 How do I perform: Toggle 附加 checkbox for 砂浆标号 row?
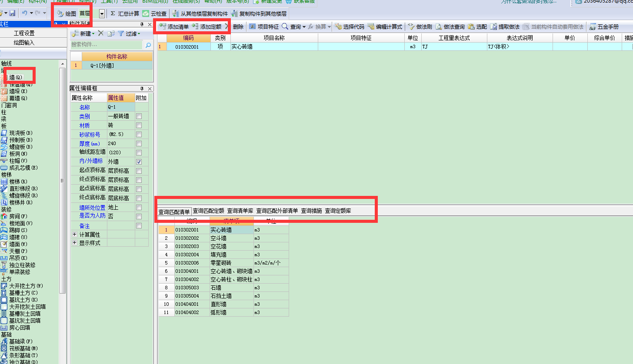(x=139, y=135)
